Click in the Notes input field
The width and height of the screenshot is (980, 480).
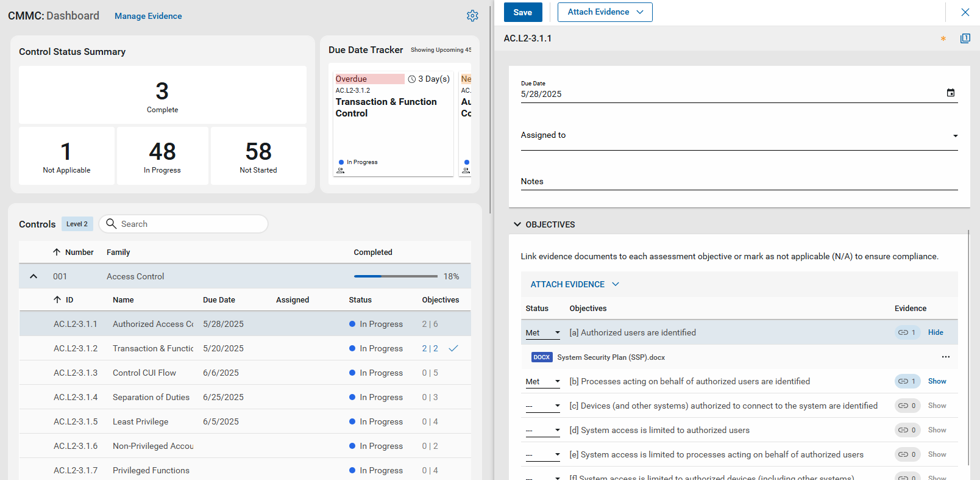(739, 182)
